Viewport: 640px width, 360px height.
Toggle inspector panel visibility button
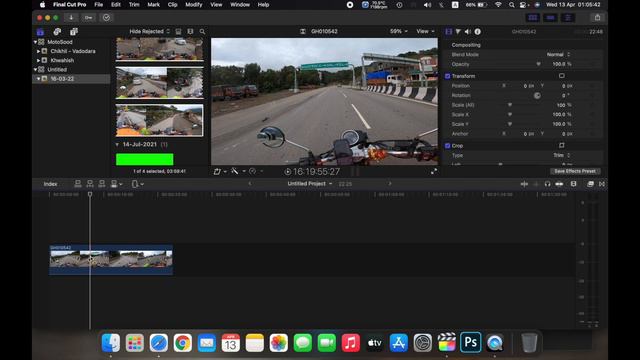click(568, 18)
